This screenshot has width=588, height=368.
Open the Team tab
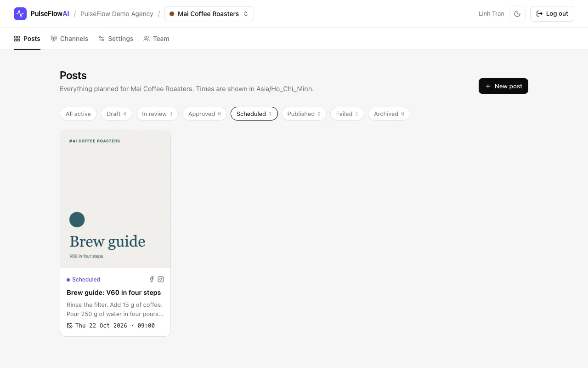click(156, 39)
